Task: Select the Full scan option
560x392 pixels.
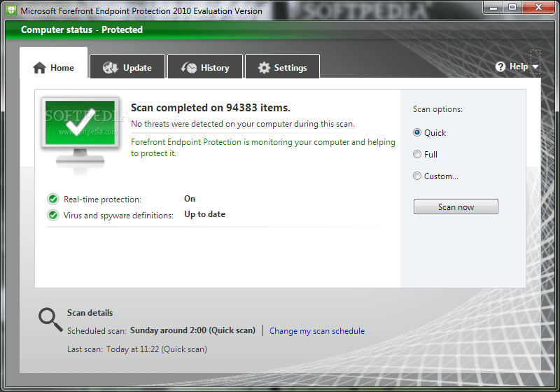Action: pyautogui.click(x=425, y=154)
